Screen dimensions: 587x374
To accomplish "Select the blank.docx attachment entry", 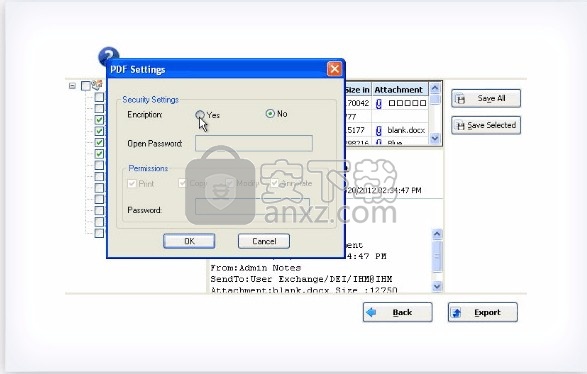I will point(406,130).
